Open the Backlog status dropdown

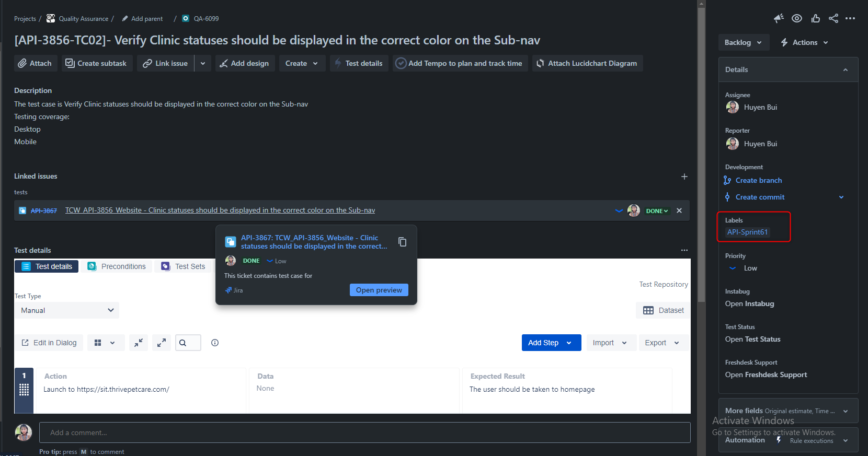(744, 42)
